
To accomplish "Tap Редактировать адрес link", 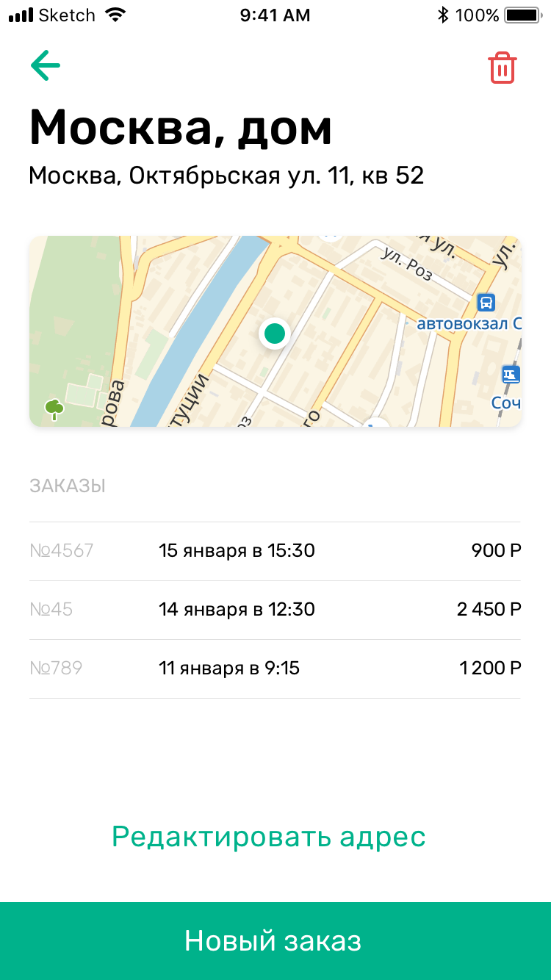I will click(269, 837).
